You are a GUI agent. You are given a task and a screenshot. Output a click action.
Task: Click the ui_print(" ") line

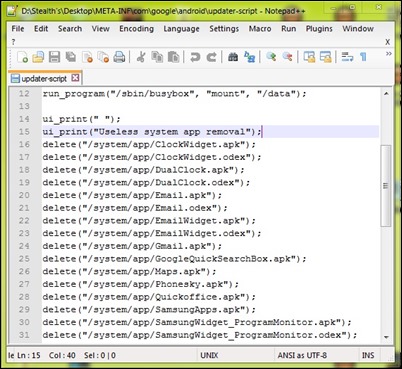[81, 119]
